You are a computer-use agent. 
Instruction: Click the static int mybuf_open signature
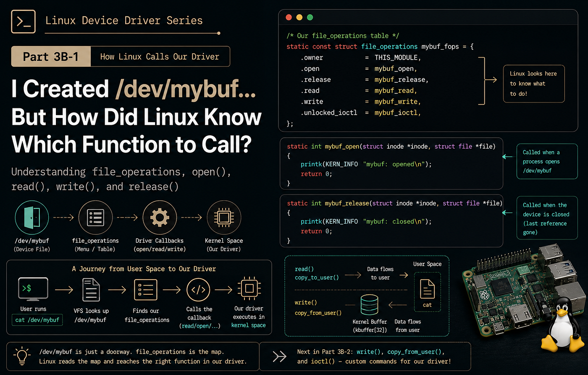coord(391,146)
